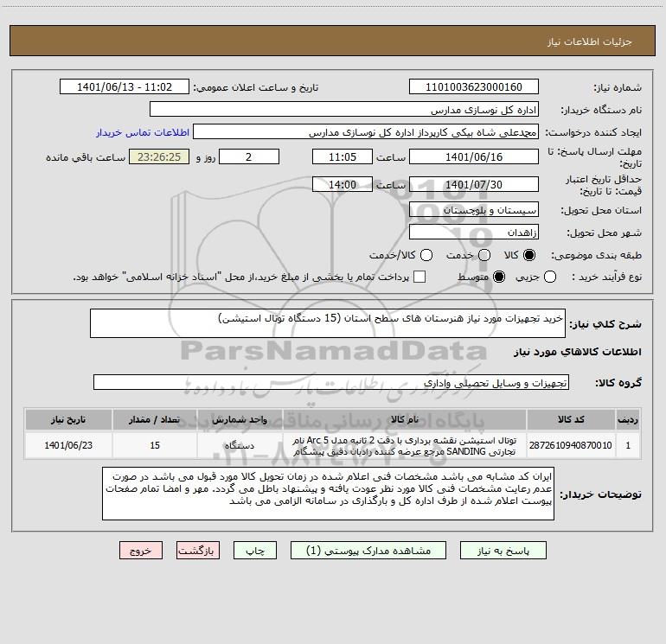Click the buyer notes text area

pyautogui.click(x=328, y=494)
